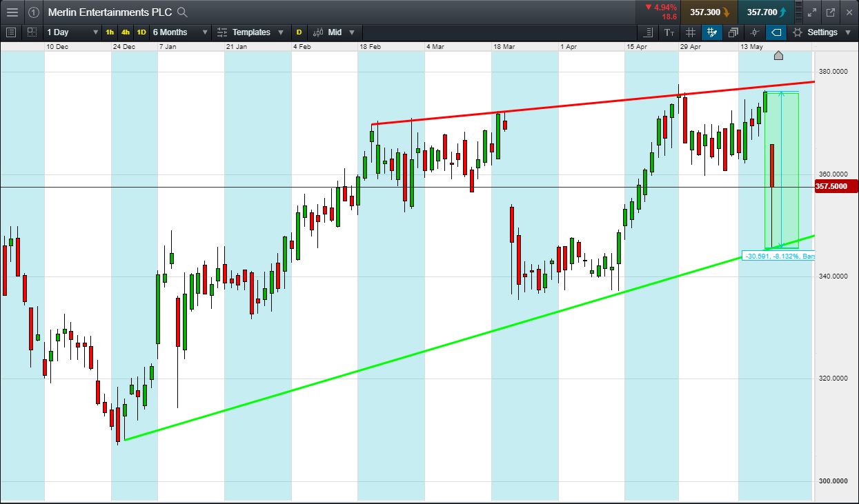Click the 357.700 buy price button

point(765,12)
